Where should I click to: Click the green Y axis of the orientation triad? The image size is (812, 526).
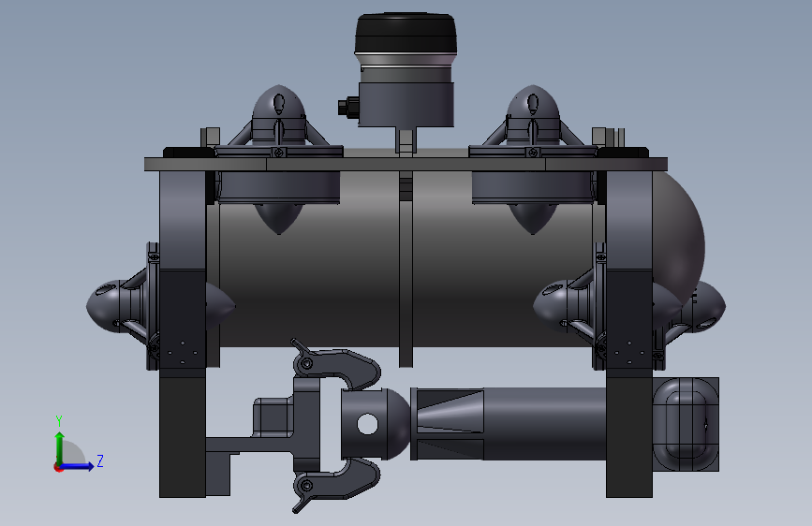(x=59, y=448)
